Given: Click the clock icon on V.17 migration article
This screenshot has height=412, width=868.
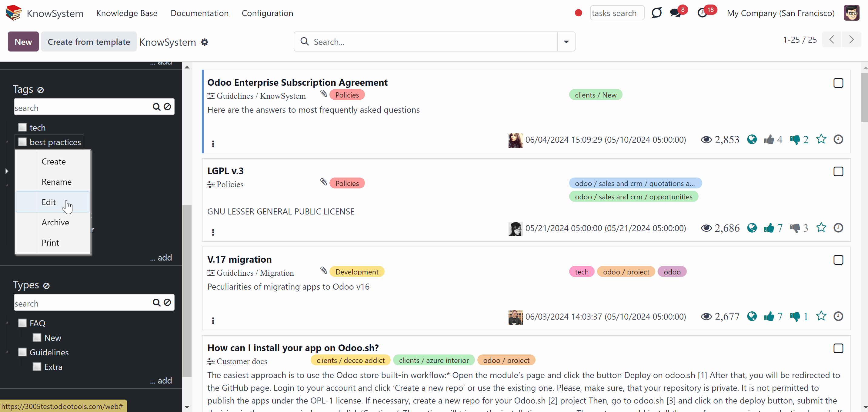Looking at the screenshot, I should (x=838, y=316).
